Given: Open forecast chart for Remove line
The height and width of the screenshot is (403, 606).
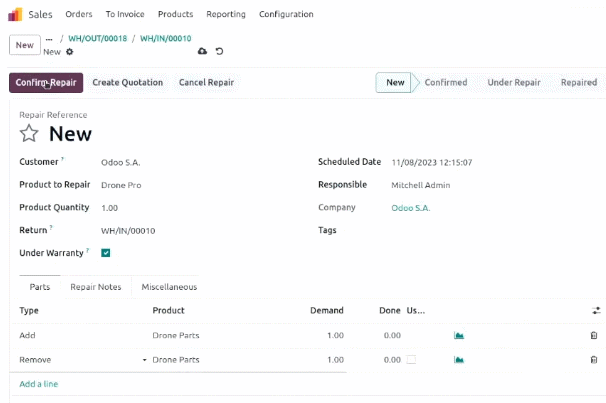Looking at the screenshot, I should (x=459, y=360).
